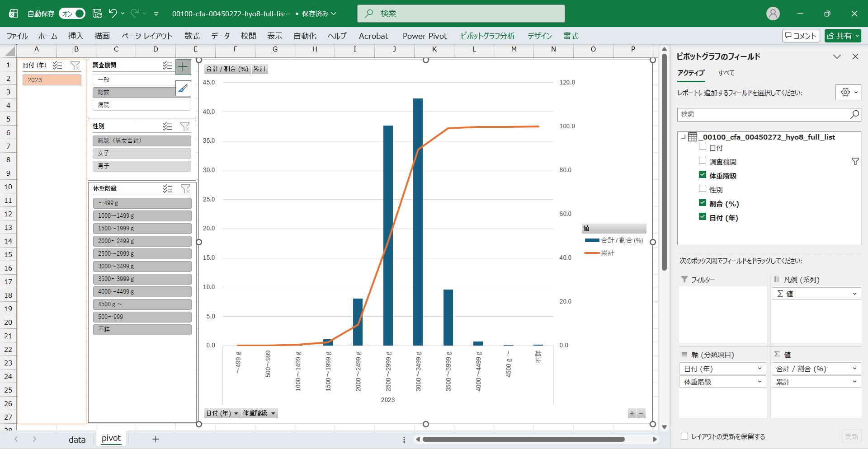Enable レイアウトの更新を保留する checkbox
868x449 pixels.
click(x=684, y=436)
